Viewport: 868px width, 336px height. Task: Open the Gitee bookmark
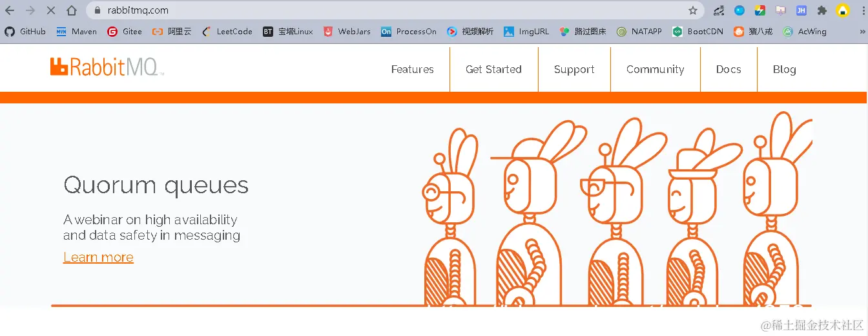tap(125, 31)
